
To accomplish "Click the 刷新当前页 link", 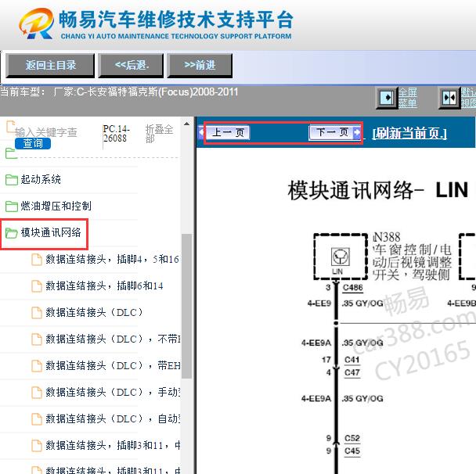I will tap(409, 133).
